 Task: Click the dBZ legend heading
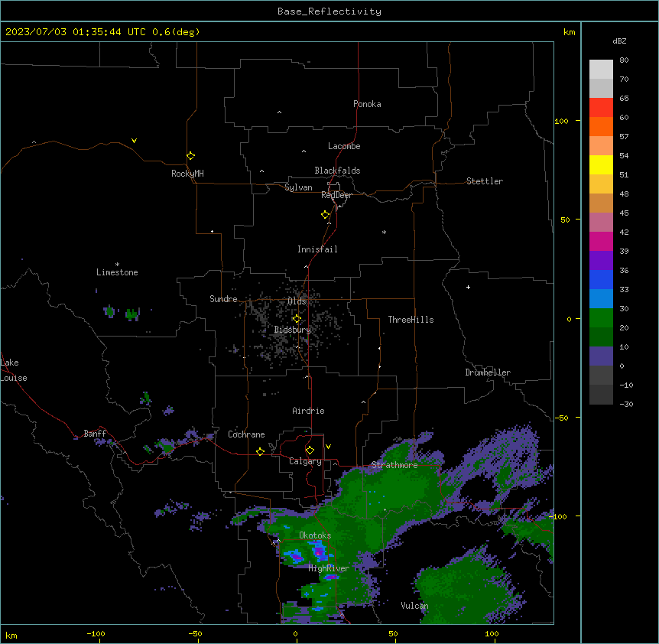point(619,41)
